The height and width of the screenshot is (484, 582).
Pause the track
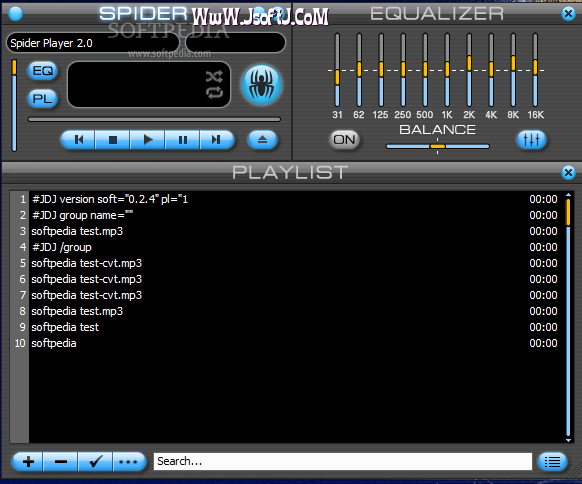[182, 140]
